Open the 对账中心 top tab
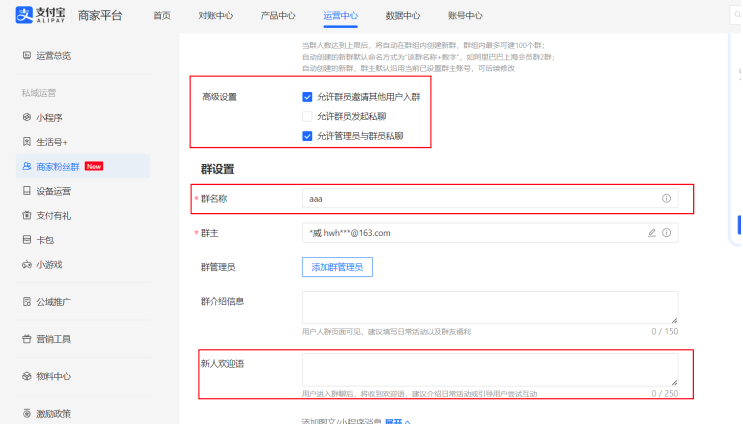 pyautogui.click(x=216, y=16)
